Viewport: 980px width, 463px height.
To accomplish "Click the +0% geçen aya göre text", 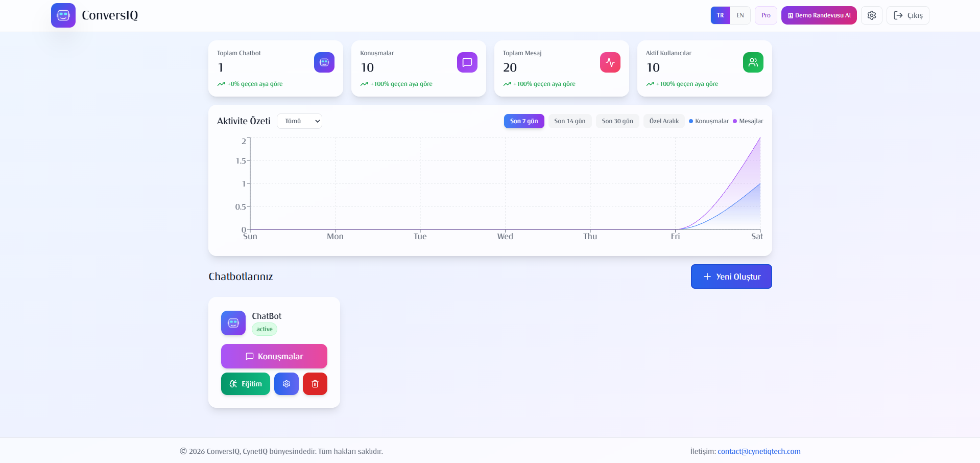I will click(x=255, y=84).
